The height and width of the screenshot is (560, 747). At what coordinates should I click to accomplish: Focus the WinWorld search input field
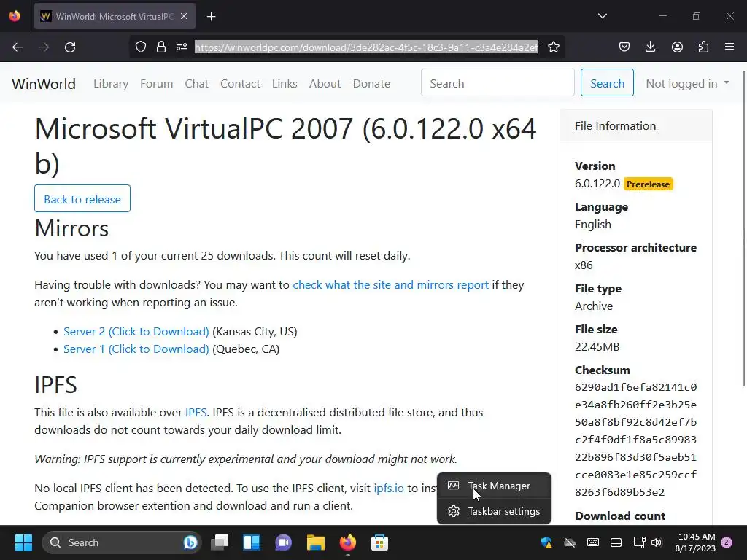(x=498, y=83)
